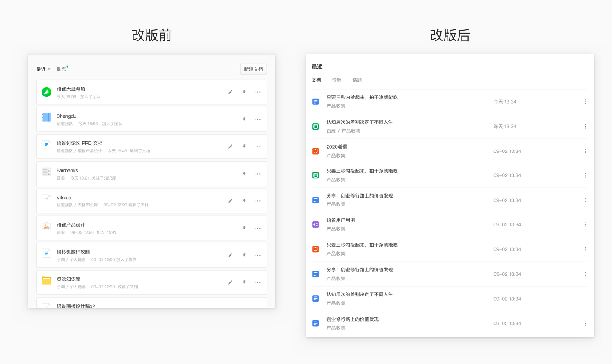The image size is (612, 364).
Task: Click the bolt icon for 语雀产品设计
Action: click(244, 228)
